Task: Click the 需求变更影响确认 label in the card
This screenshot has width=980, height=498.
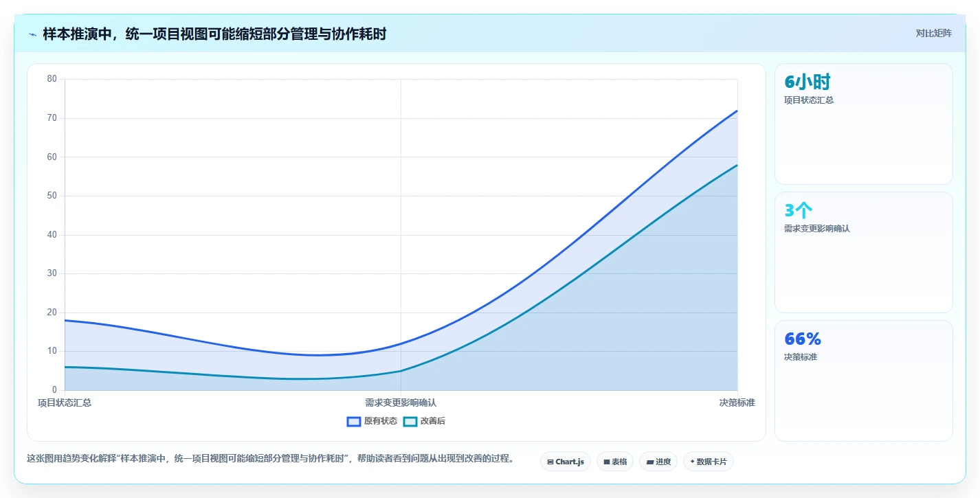Action: tap(817, 229)
